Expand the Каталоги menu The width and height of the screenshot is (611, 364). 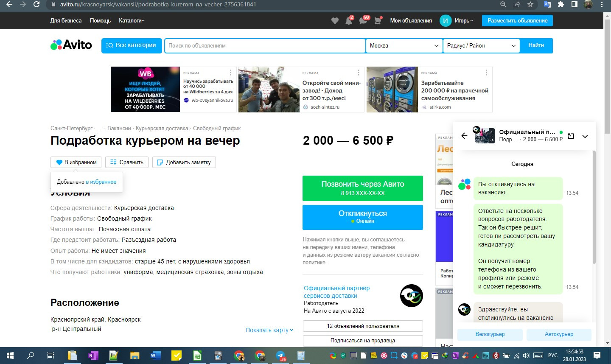pyautogui.click(x=132, y=21)
